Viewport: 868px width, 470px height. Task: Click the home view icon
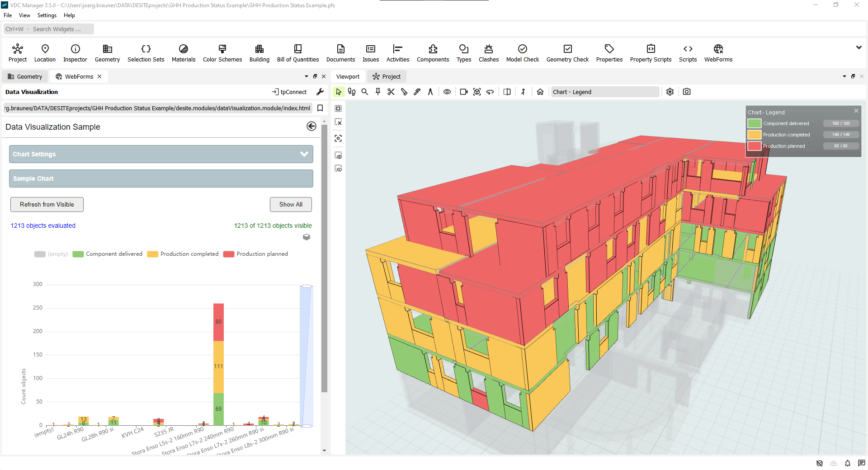[x=540, y=92]
